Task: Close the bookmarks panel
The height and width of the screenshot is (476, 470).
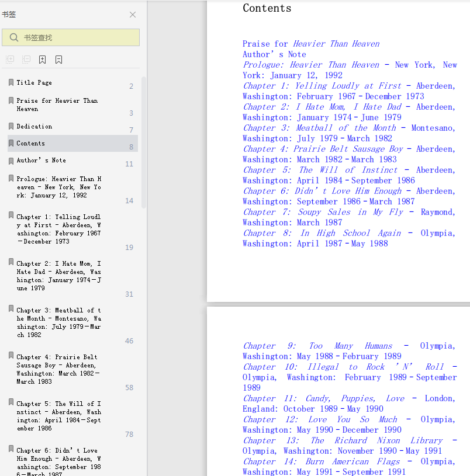Action: (x=133, y=15)
